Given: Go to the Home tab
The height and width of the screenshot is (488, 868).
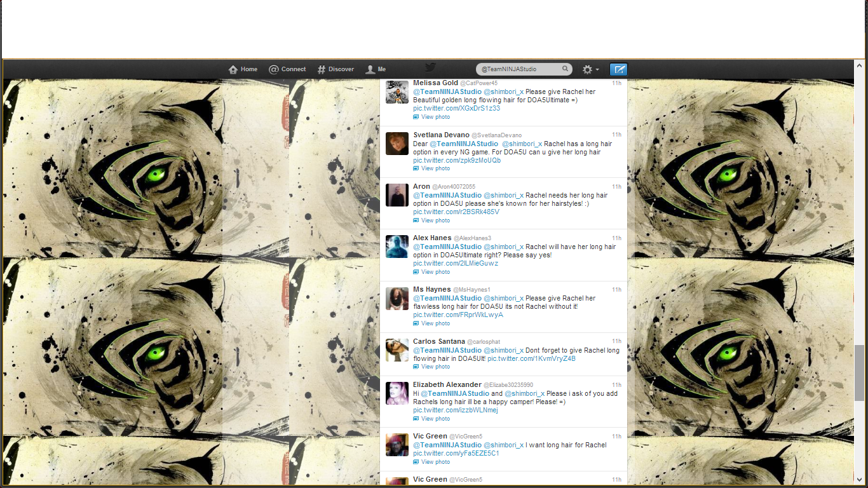Looking at the screenshot, I should pos(243,69).
